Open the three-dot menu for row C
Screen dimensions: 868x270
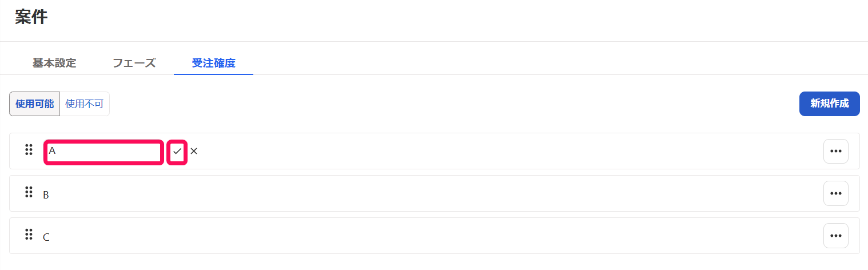click(x=835, y=236)
